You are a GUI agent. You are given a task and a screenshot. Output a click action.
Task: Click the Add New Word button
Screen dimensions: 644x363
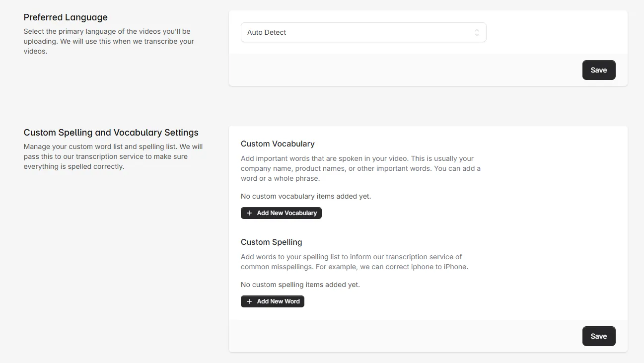[x=273, y=301]
